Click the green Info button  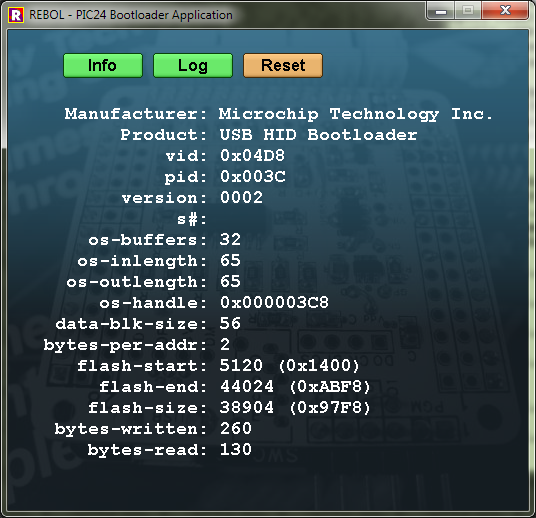[x=103, y=65]
